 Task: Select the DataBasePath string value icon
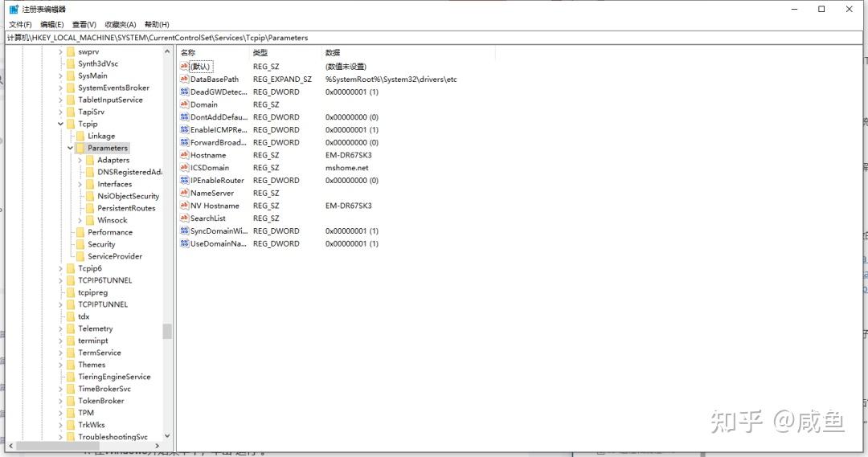(x=184, y=80)
